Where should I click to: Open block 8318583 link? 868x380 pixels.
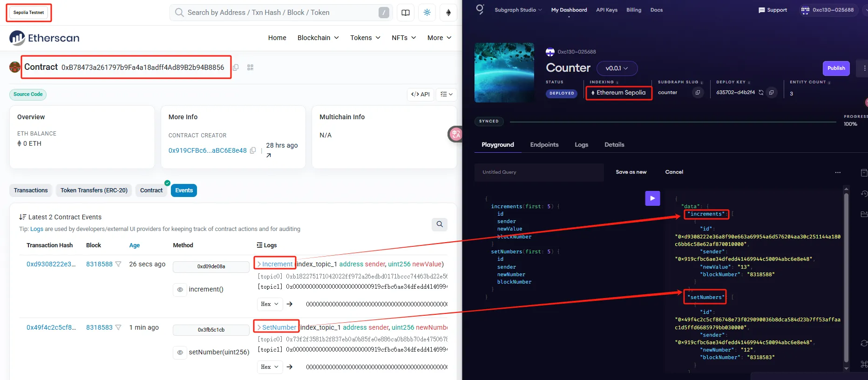(99, 327)
